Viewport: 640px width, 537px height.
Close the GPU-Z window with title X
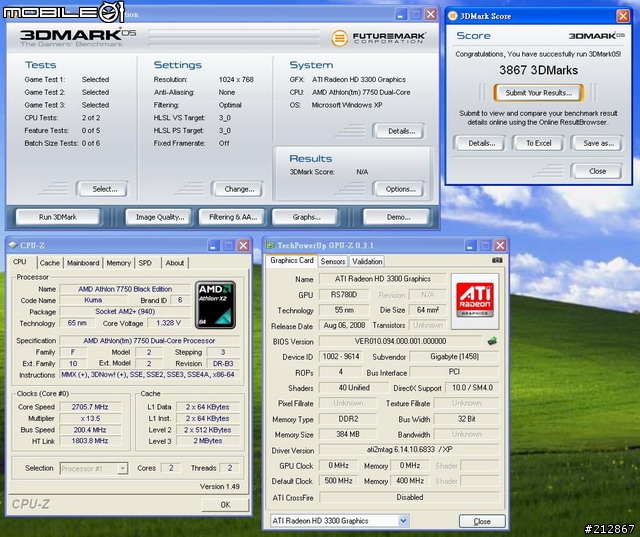pos(500,245)
